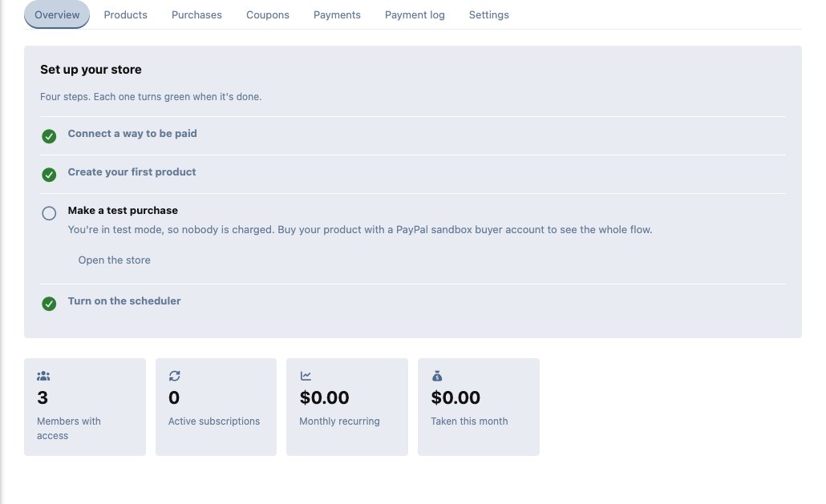Open the Overview tab
Screen dimensions: 826x504
[57, 14]
